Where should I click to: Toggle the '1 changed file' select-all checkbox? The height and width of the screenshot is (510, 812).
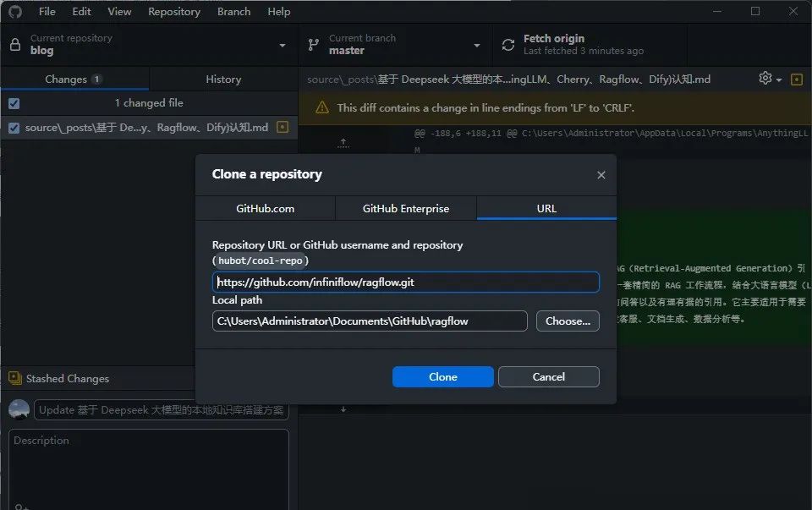pyautogui.click(x=14, y=103)
